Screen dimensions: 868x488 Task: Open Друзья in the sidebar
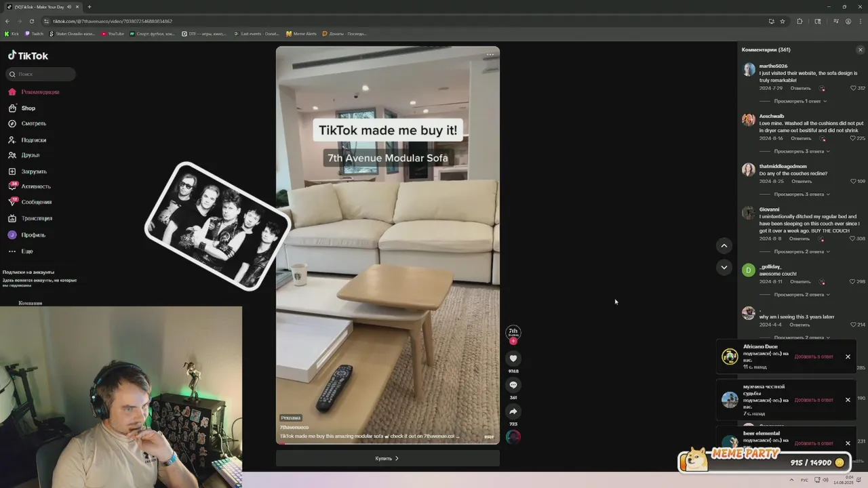point(24,155)
